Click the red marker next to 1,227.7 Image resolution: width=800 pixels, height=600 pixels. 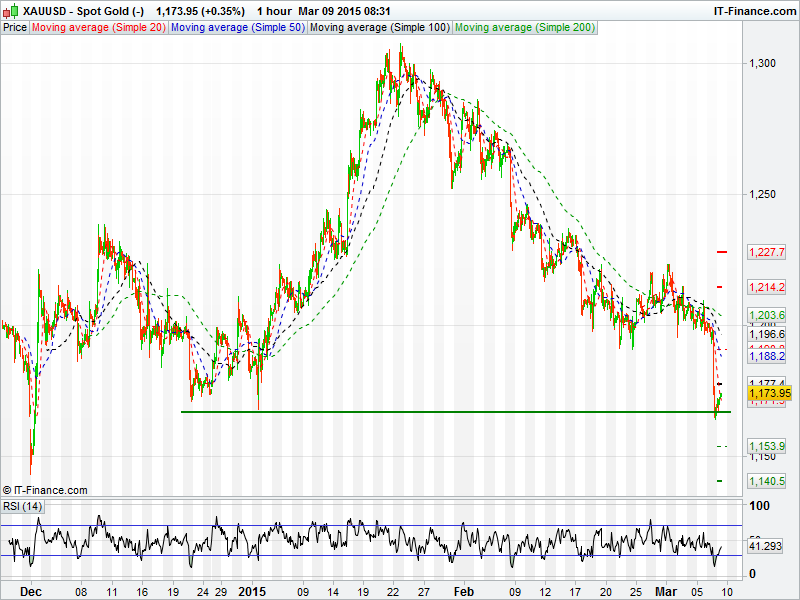(720, 251)
